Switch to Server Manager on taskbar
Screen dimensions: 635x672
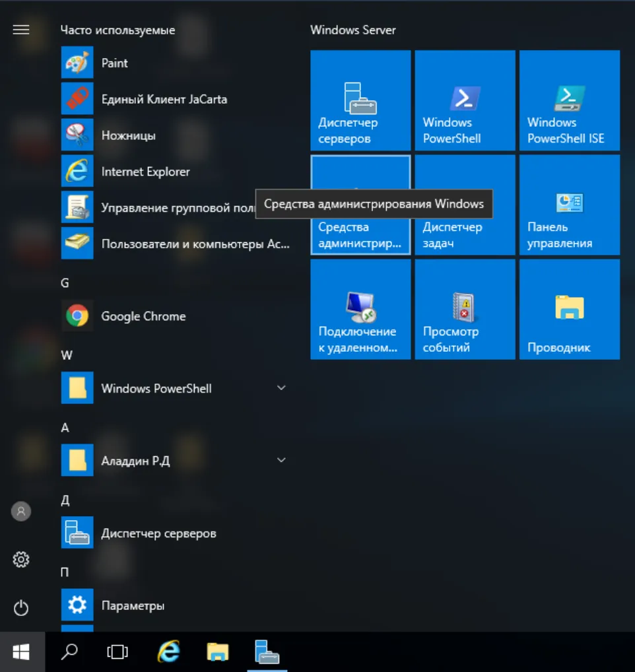click(x=267, y=652)
